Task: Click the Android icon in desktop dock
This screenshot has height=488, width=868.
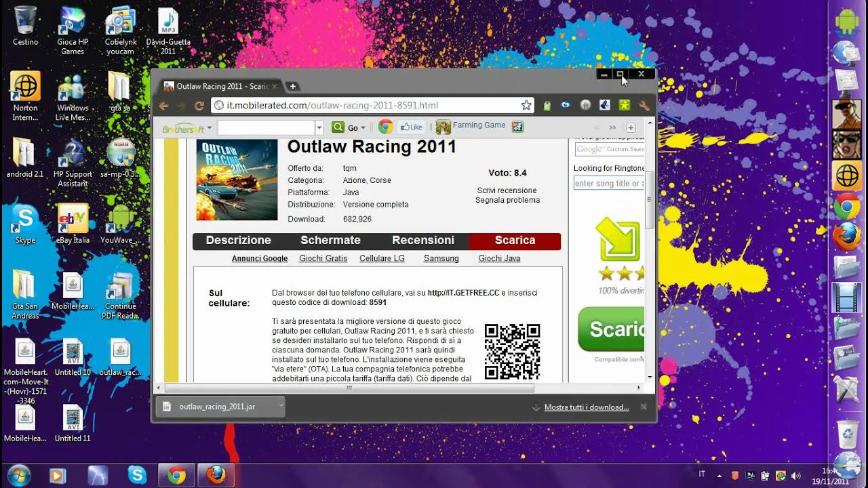Action: (x=847, y=22)
